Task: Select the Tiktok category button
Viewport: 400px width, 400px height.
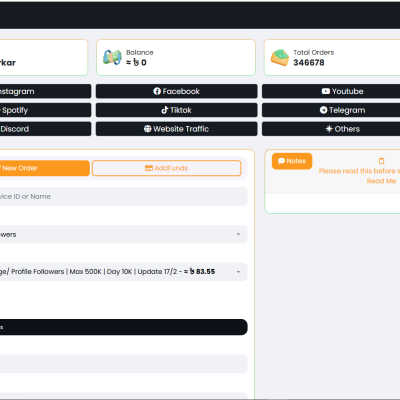Action: [x=176, y=110]
